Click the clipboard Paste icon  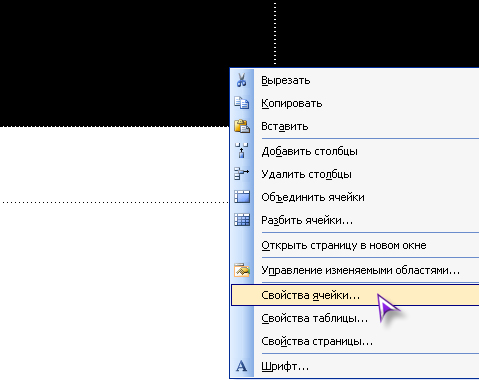pos(242,126)
